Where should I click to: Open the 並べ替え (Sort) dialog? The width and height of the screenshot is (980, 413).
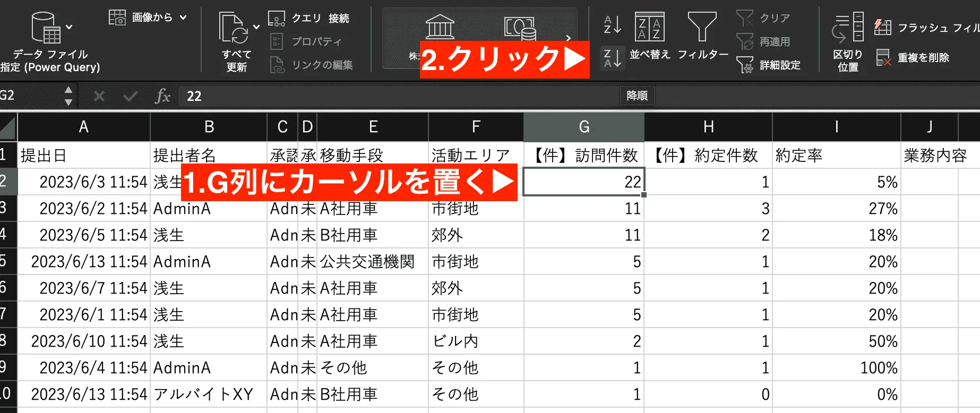650,36
